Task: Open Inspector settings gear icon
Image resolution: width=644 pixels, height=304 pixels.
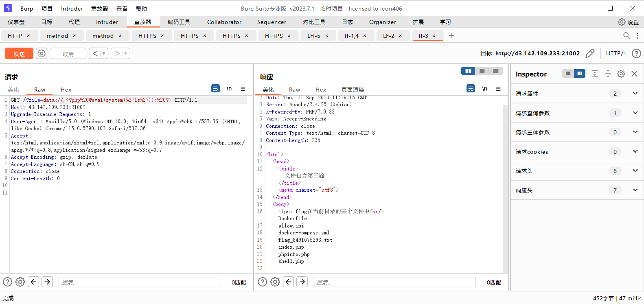Action: click(x=621, y=74)
